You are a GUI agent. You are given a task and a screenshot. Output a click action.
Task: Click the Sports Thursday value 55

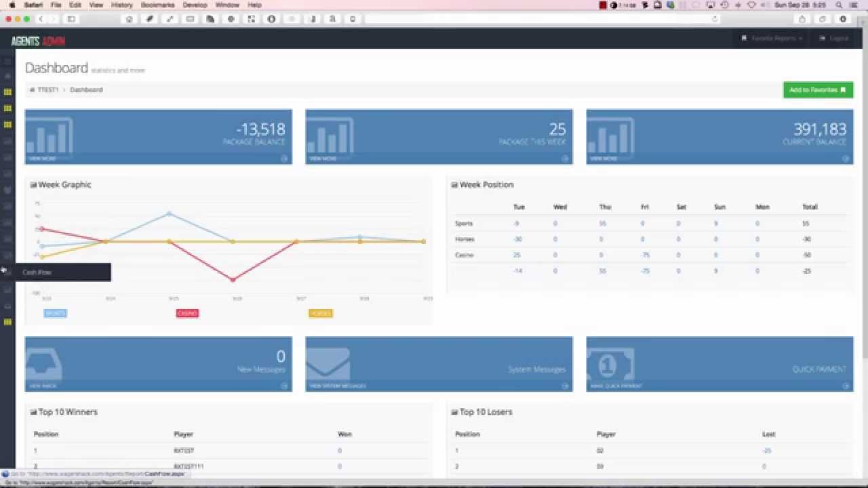603,223
